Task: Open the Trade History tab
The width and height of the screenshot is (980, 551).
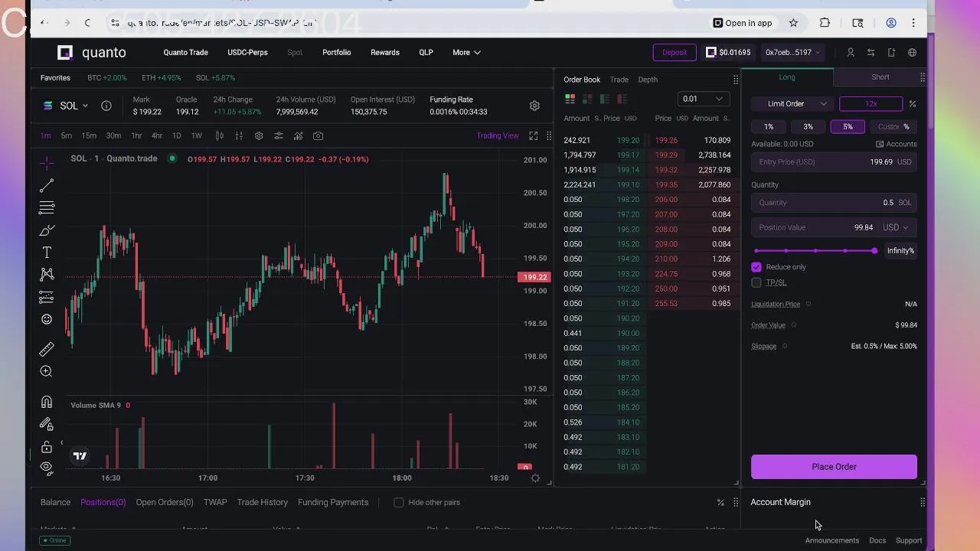Action: coord(263,503)
